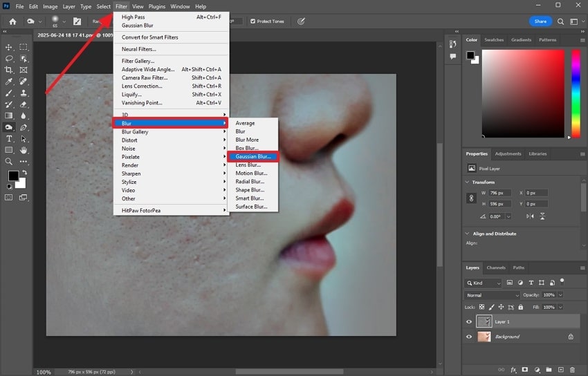Select the Path Selection arrow tool
Screen dimensions: 588x376
[24, 139]
